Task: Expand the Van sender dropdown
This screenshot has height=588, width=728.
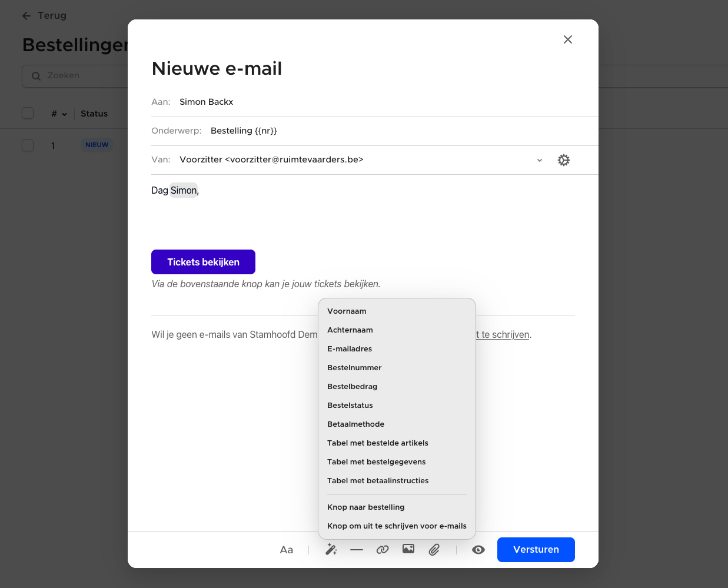Action: tap(540, 160)
